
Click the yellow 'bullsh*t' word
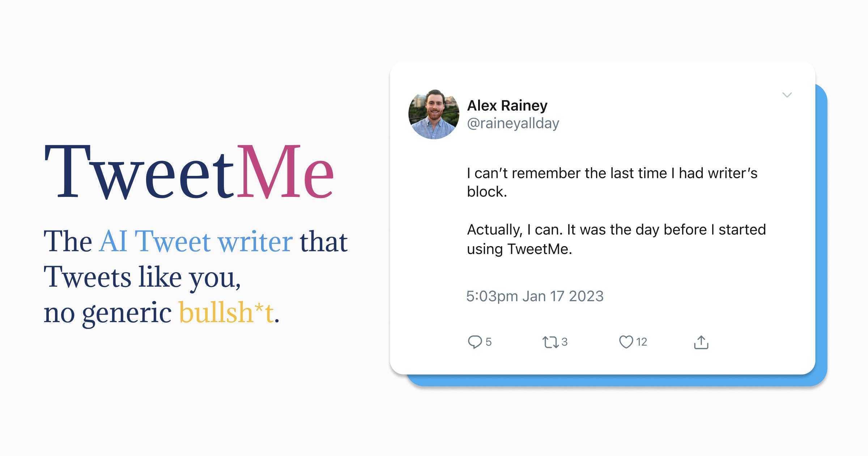click(226, 312)
